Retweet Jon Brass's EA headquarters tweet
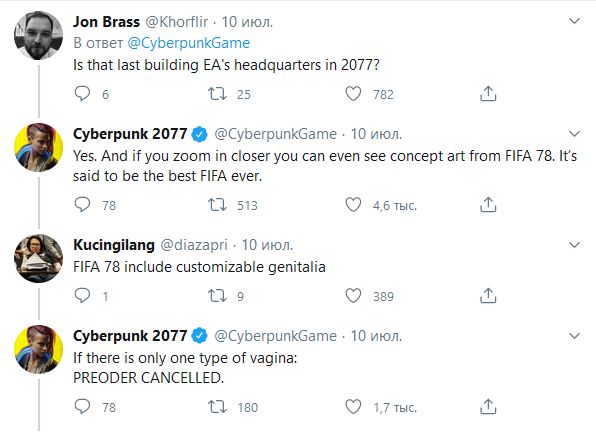596x432 pixels. pos(217,93)
